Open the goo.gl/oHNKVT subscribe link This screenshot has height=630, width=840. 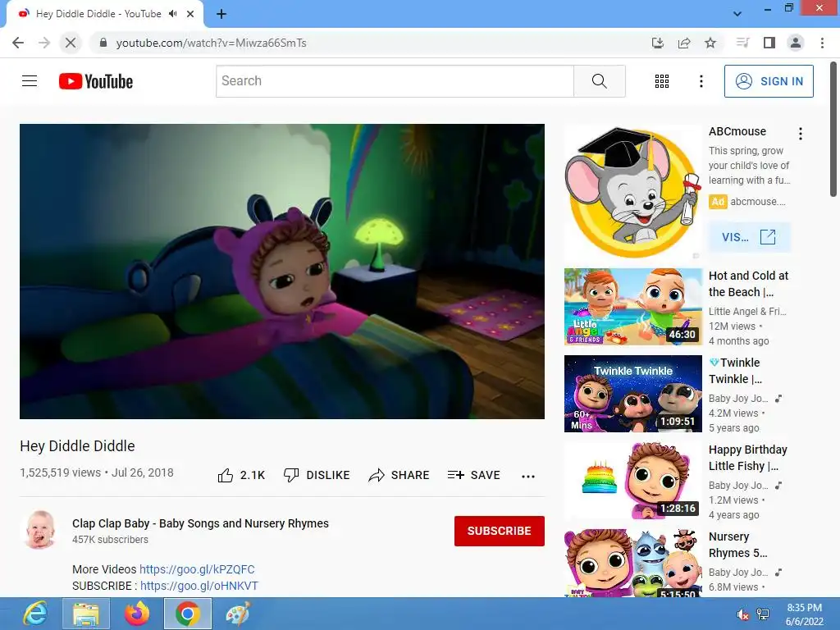pos(199,586)
